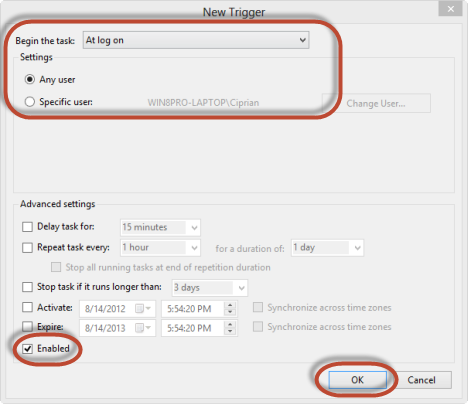
Task: Toggle Synchronize across time zones for Activate
Action: coord(258,307)
